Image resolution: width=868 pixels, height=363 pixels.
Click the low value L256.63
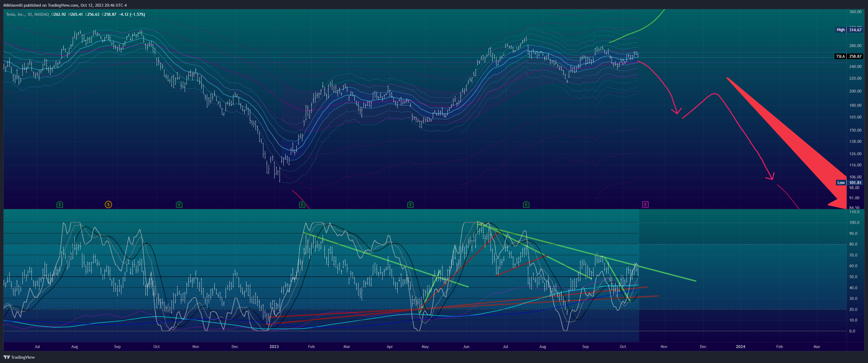(92, 14)
